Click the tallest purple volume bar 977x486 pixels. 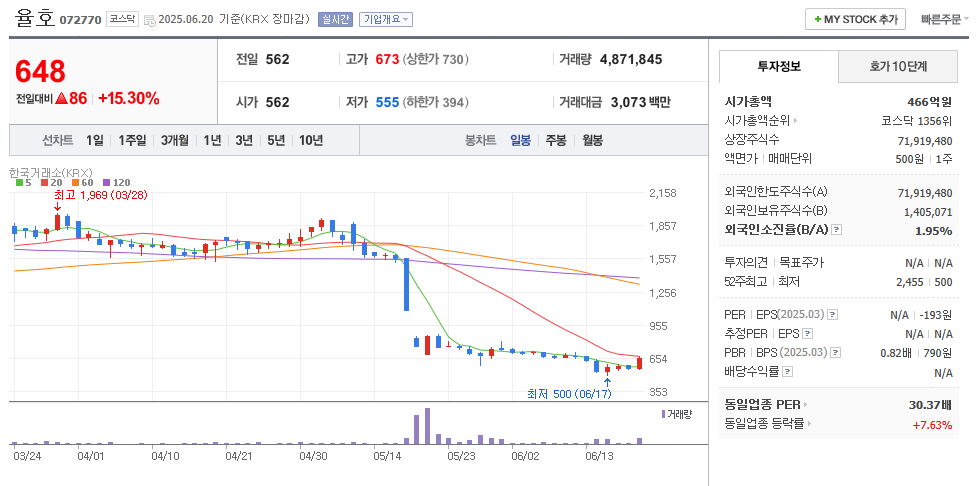(x=427, y=426)
